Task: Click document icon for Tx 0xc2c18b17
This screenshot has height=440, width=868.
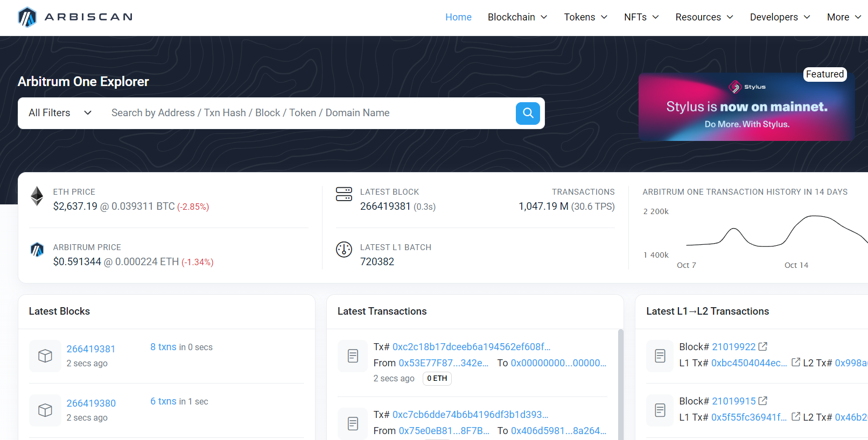Action: tap(353, 356)
